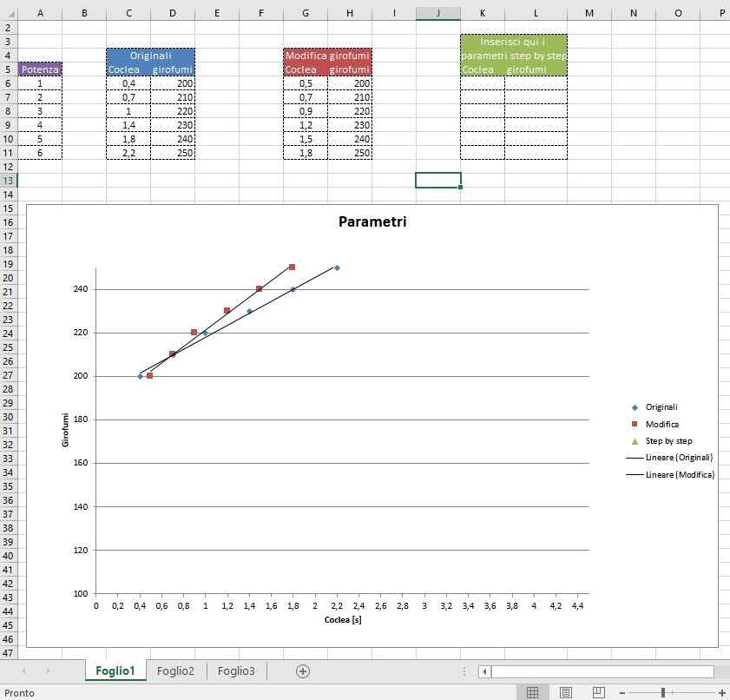Click the horizontal scrollbar track

(602, 671)
